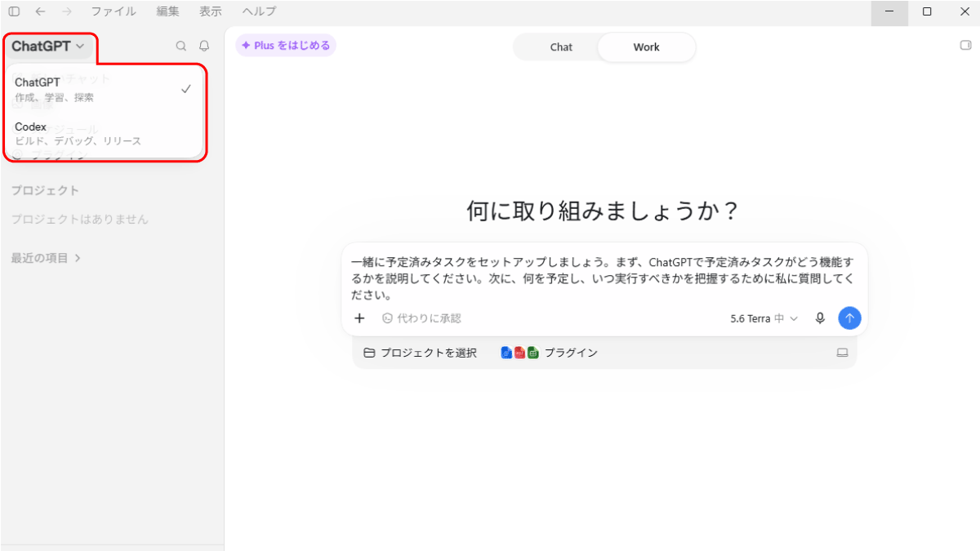
Task: Open notifications bell icon
Action: (204, 47)
